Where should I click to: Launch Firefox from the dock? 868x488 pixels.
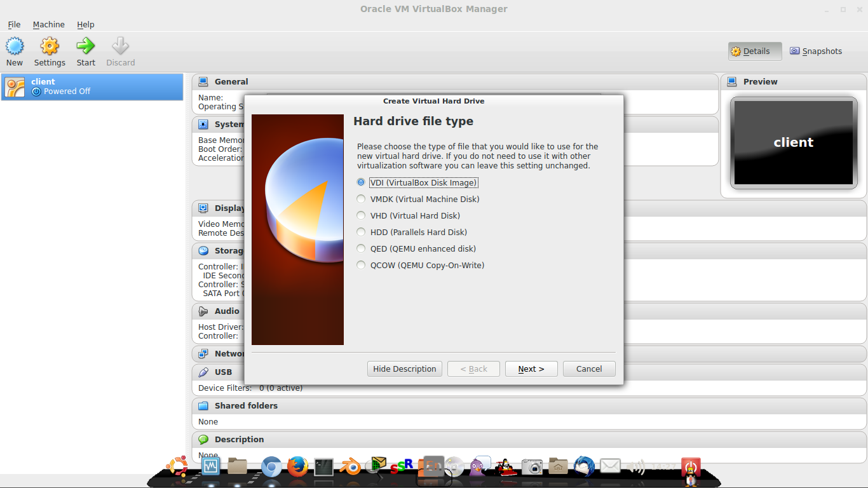(297, 467)
